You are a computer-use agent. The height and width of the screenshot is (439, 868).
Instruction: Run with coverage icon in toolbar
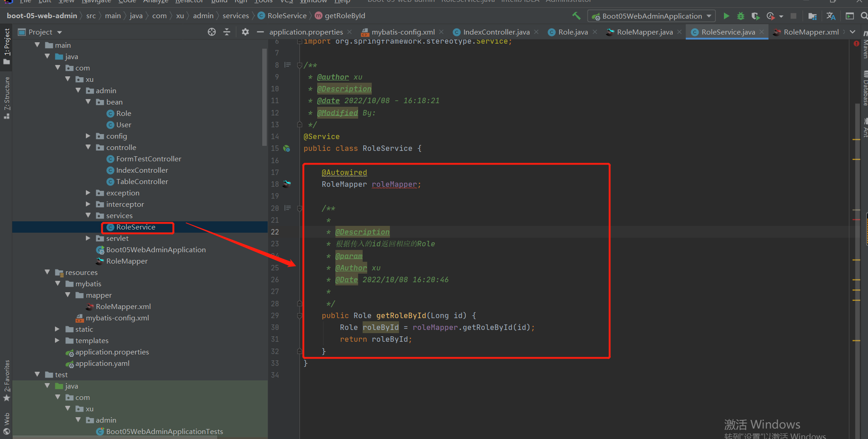(755, 16)
